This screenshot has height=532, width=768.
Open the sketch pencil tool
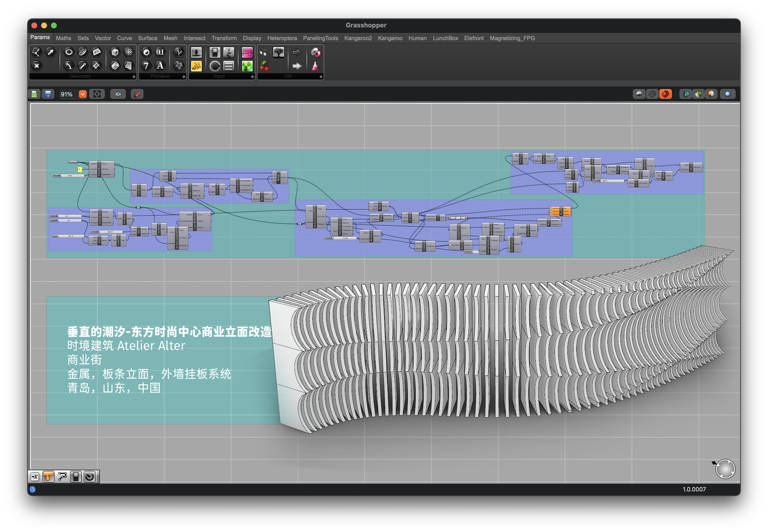click(x=137, y=94)
